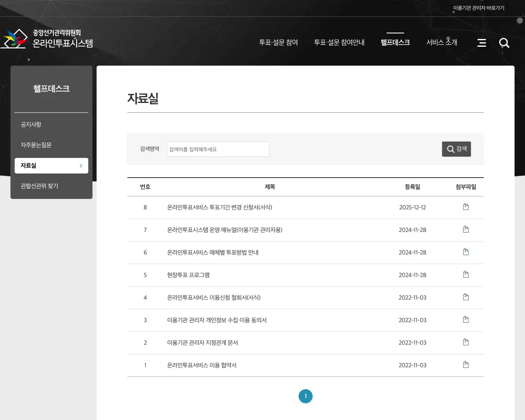This screenshot has height=420, width=525.
Task: Download attachment for 온라인투표시스템 운영 매뉴얼
Action: (x=466, y=230)
